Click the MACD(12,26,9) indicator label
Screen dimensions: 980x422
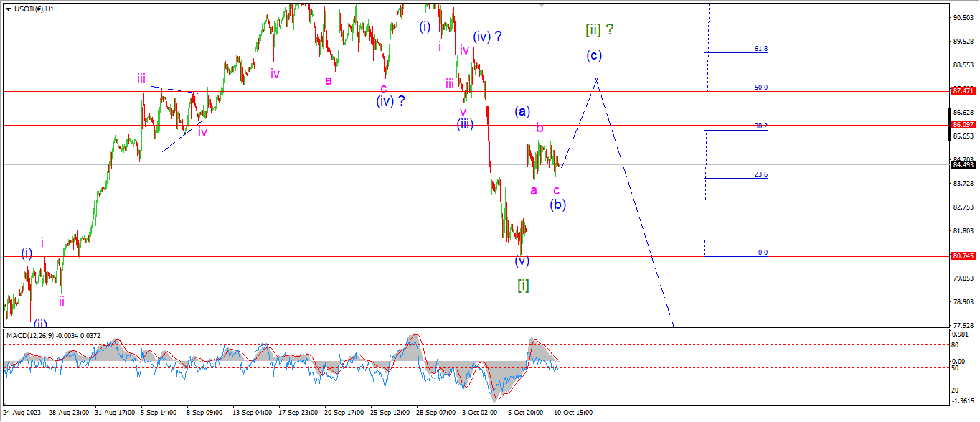tap(29, 335)
